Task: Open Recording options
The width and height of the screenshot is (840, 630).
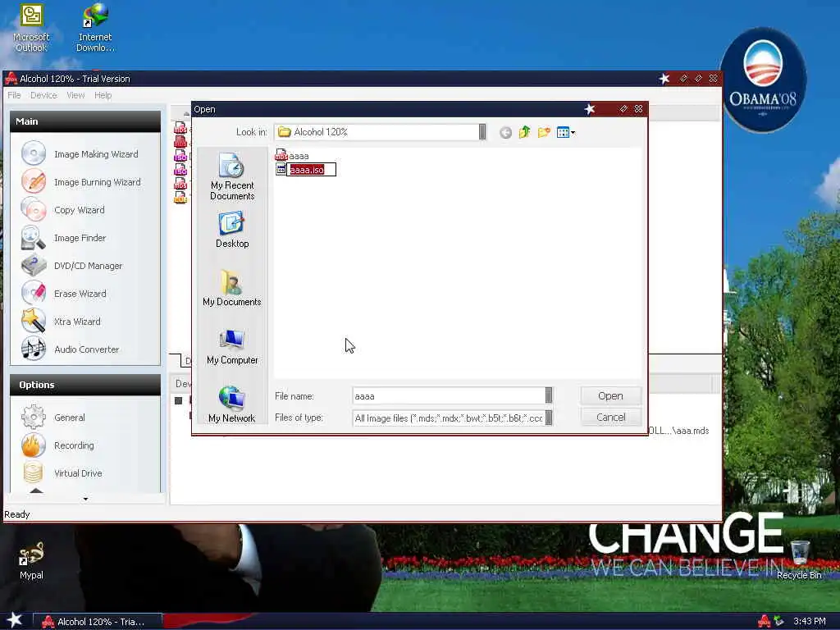Action: click(58, 445)
